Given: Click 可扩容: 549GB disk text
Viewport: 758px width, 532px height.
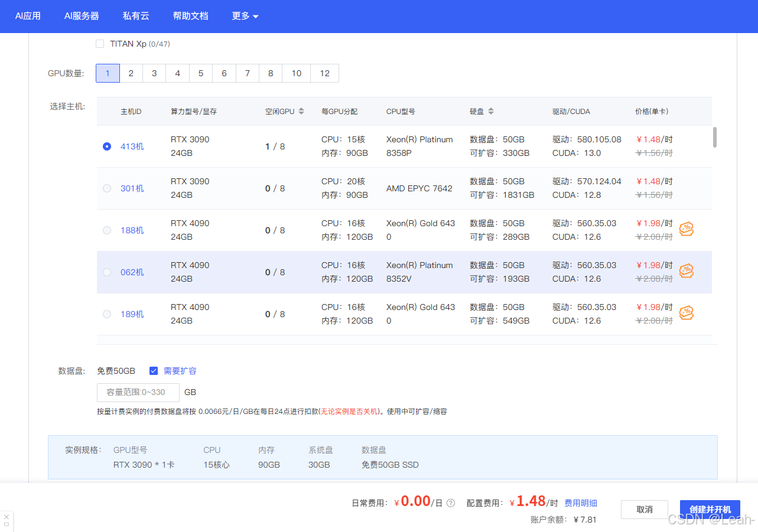Looking at the screenshot, I should tap(500, 321).
